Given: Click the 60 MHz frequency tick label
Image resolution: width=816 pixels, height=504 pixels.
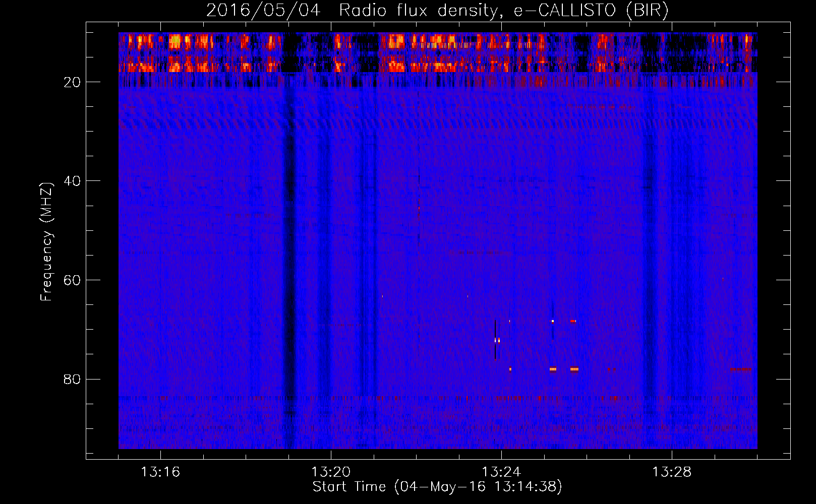Looking at the screenshot, I should [72, 280].
